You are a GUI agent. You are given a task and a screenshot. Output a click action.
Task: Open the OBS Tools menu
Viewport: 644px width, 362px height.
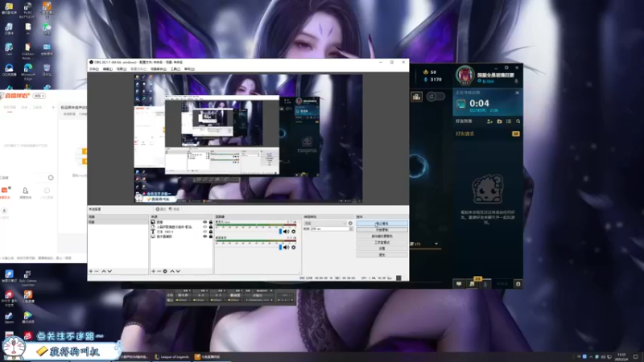coord(175,69)
